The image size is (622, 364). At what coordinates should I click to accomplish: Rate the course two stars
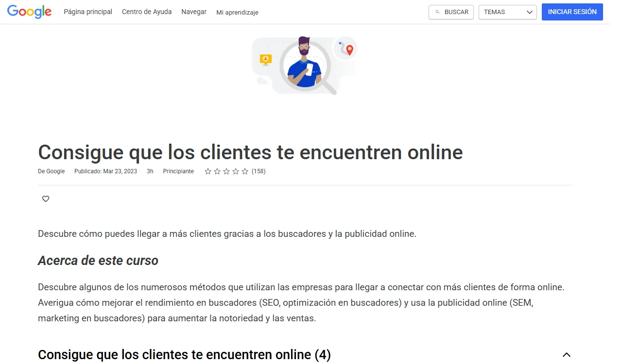click(x=217, y=171)
